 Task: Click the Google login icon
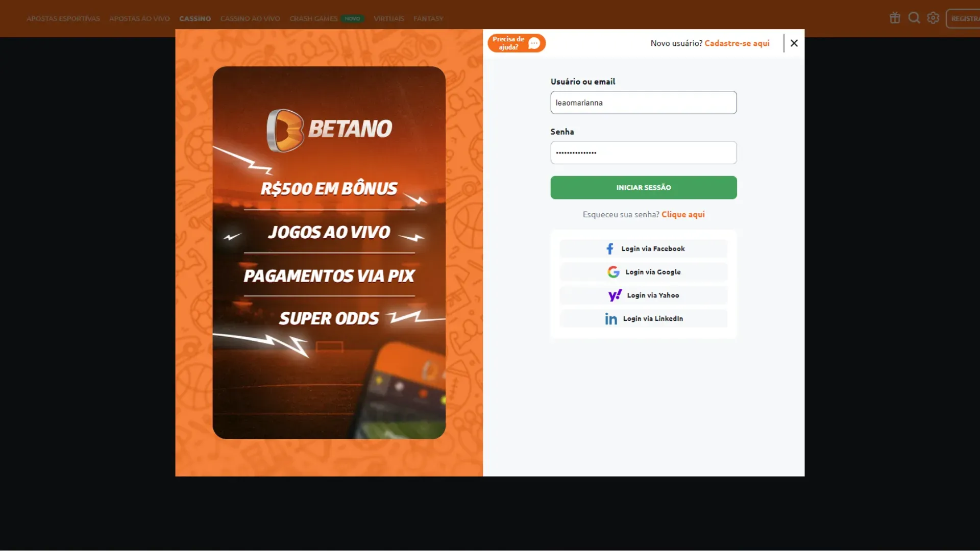pyautogui.click(x=612, y=272)
